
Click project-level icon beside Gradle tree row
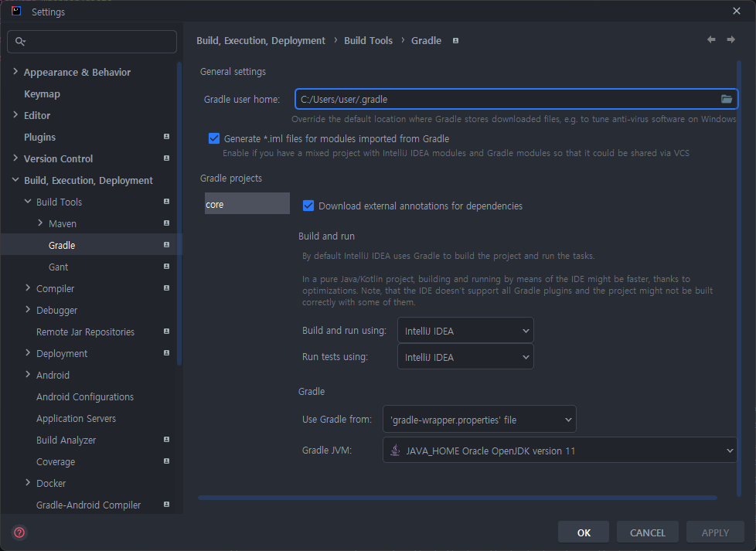[166, 245]
